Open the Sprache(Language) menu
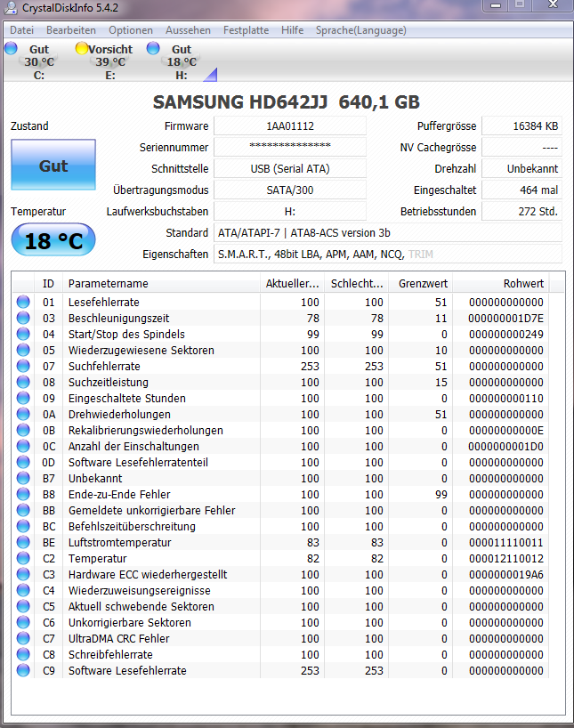The width and height of the screenshot is (574, 728). 360,30
